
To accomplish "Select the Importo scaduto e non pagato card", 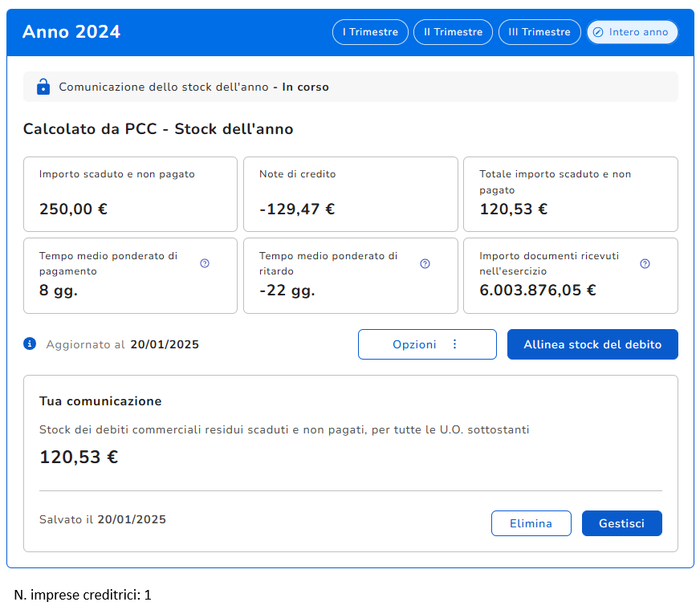I will (130, 194).
